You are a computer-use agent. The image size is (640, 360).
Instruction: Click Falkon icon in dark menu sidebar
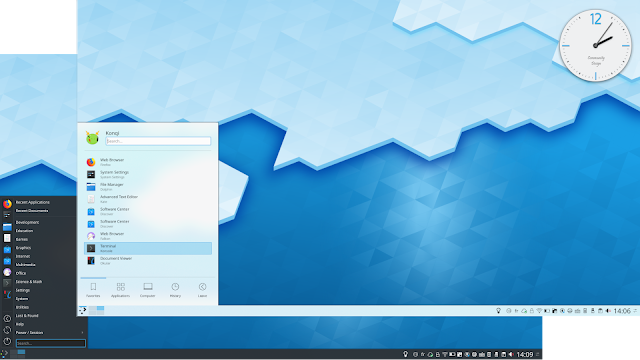pyautogui.click(x=7, y=272)
